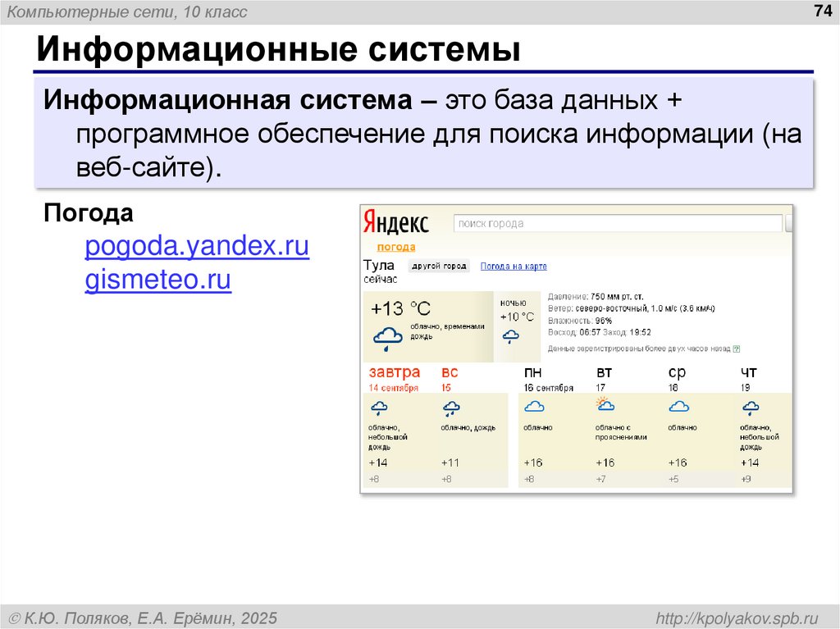Image resolution: width=840 pixels, height=629 pixels.
Task: Click the green question-mark help icon
Action: [737, 348]
